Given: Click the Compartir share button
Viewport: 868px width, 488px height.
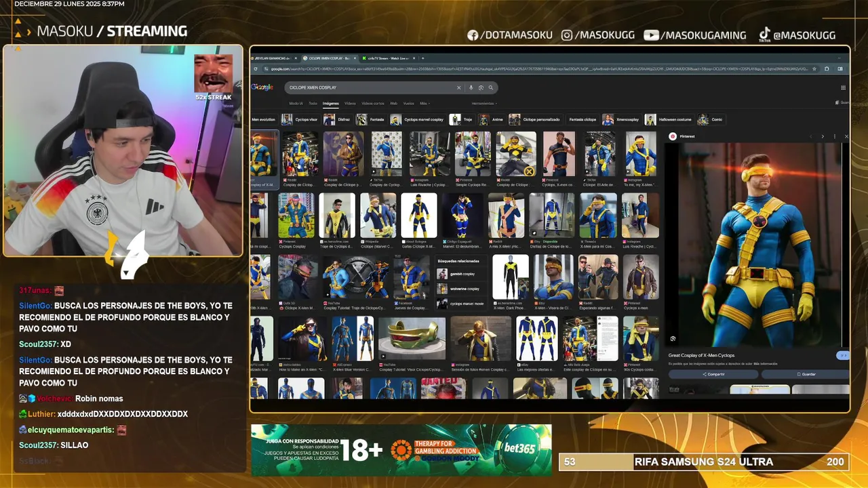Looking at the screenshot, I should [713, 374].
